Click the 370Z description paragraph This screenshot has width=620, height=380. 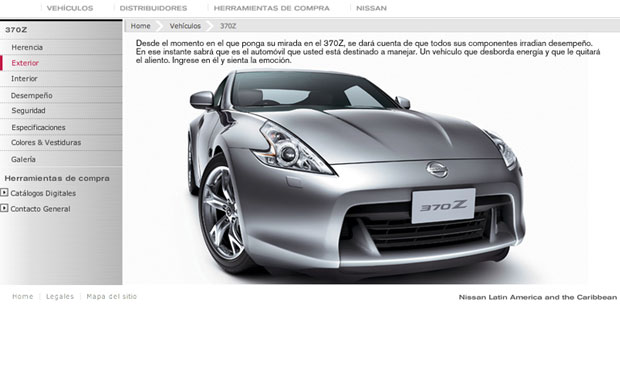(368, 52)
